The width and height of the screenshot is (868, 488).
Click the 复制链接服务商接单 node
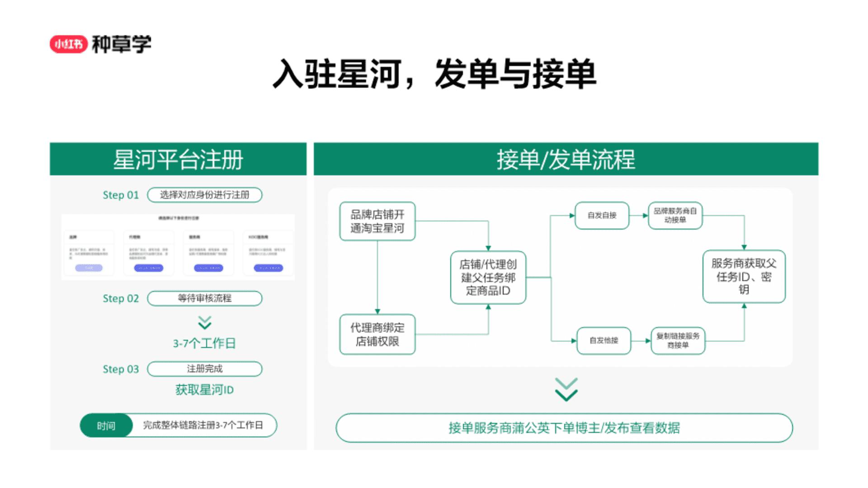pos(678,341)
